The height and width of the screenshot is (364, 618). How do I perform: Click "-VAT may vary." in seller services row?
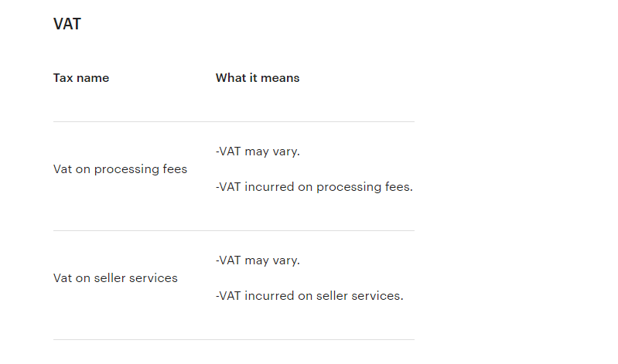258,260
